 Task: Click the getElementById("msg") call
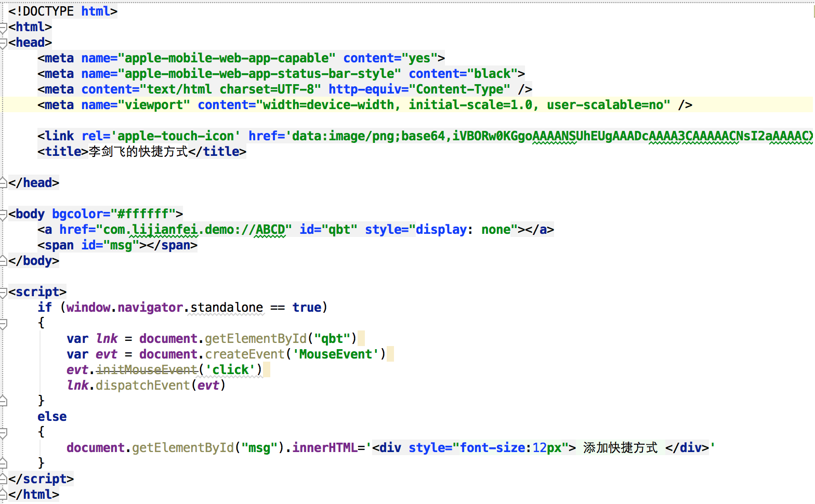pyautogui.click(x=208, y=448)
